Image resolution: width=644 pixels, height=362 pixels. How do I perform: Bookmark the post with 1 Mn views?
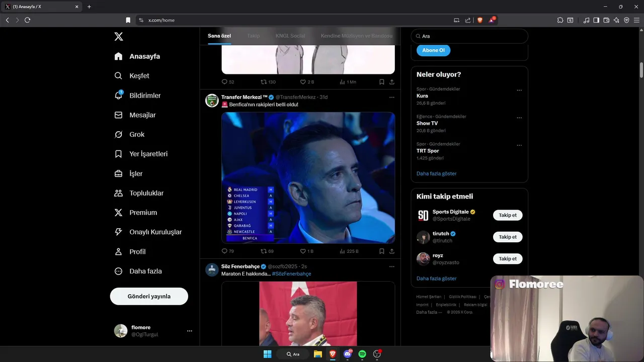382,81
